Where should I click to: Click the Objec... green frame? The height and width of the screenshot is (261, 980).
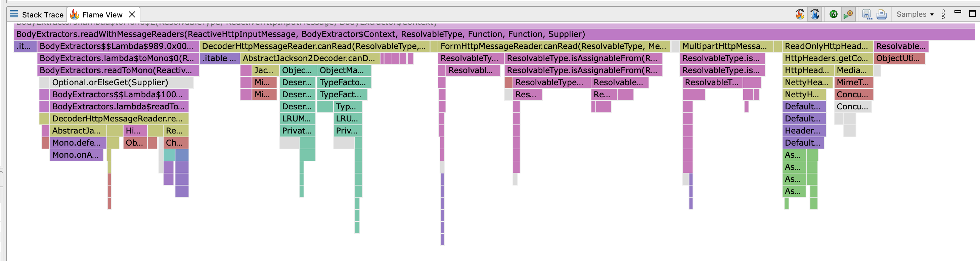coord(298,70)
